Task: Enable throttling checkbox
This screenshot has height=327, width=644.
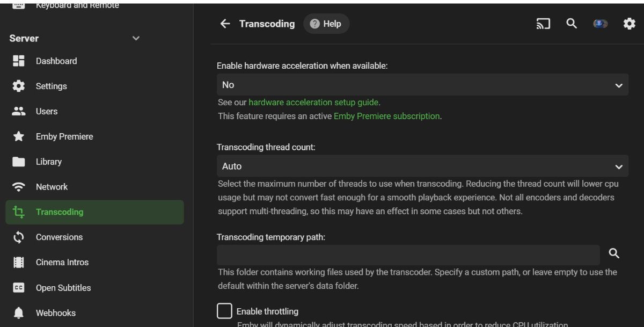Action: 224,311
